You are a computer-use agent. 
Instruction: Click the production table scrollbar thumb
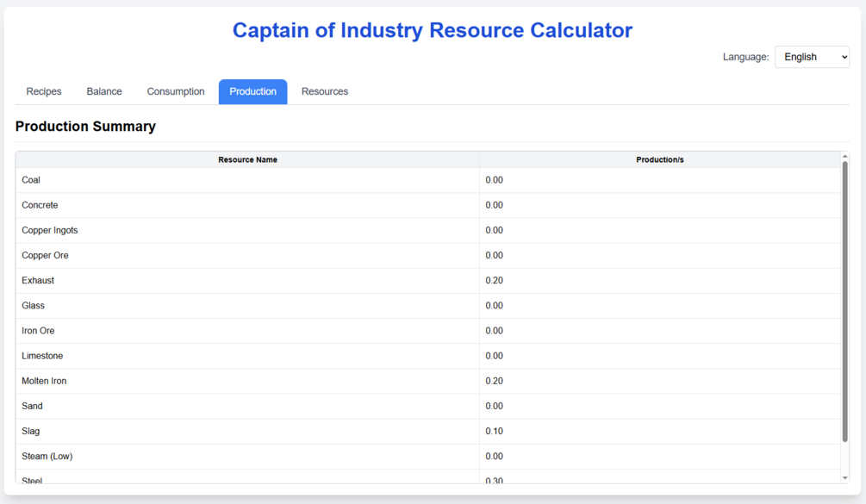pyautogui.click(x=844, y=302)
